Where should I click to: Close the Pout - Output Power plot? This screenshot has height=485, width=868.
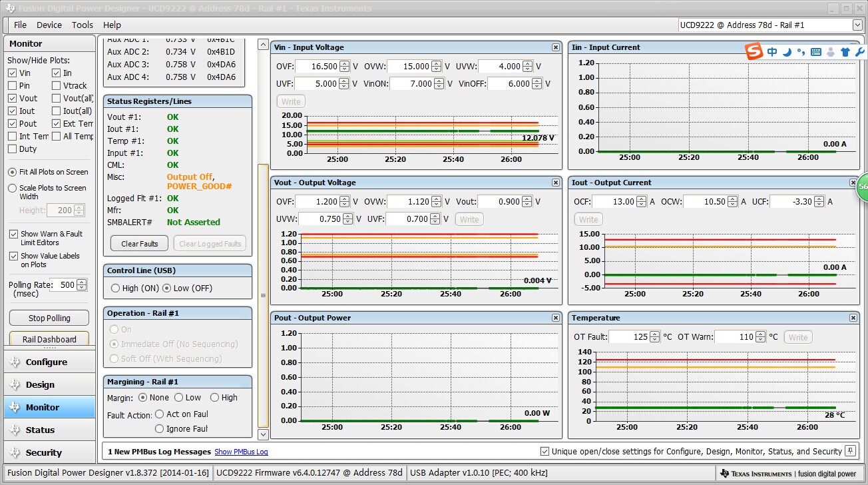pos(556,318)
